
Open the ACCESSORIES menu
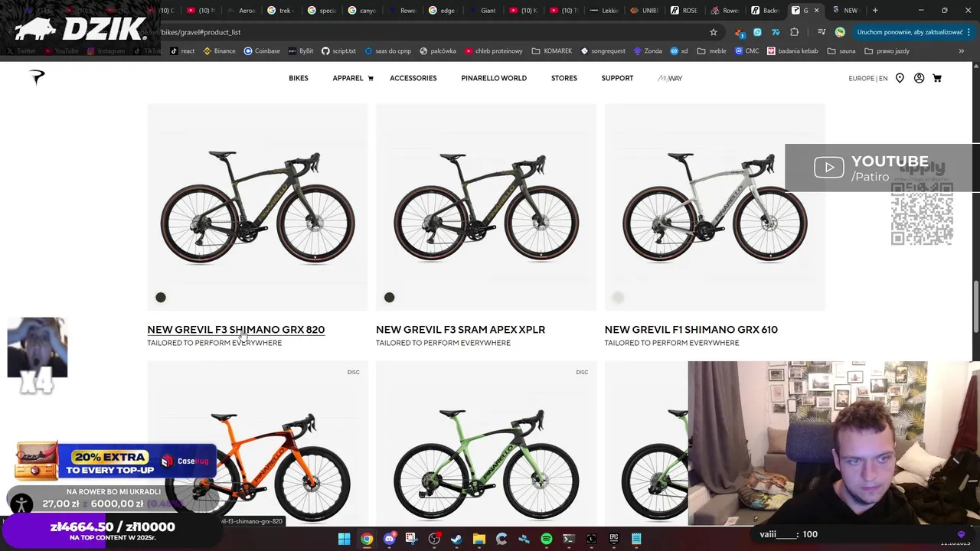pyautogui.click(x=413, y=78)
